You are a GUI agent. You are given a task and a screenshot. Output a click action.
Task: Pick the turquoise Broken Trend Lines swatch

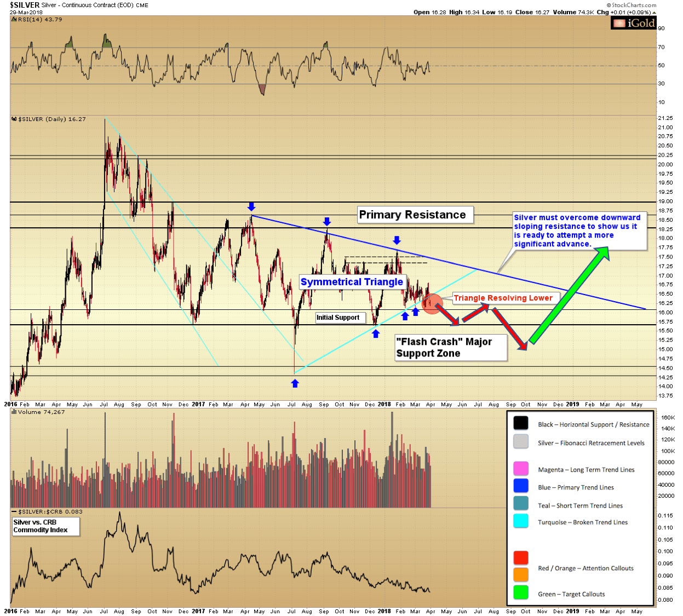pyautogui.click(x=520, y=521)
